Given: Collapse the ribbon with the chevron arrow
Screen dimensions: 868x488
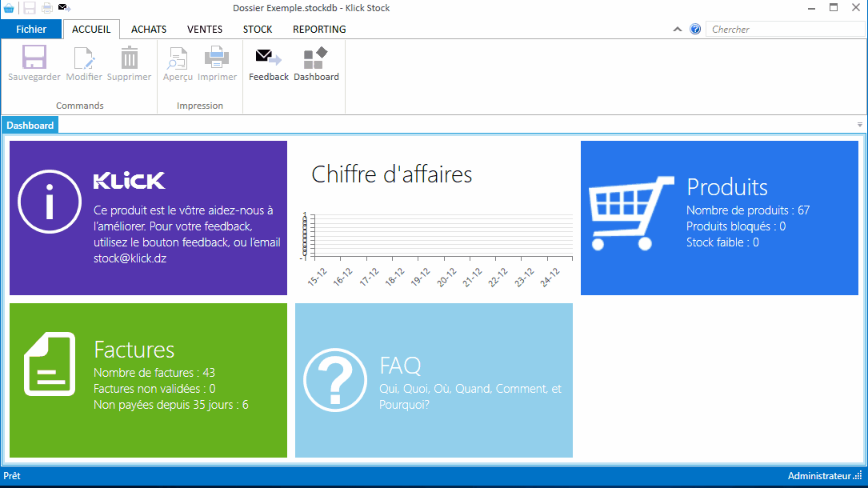Looking at the screenshot, I should tap(678, 30).
